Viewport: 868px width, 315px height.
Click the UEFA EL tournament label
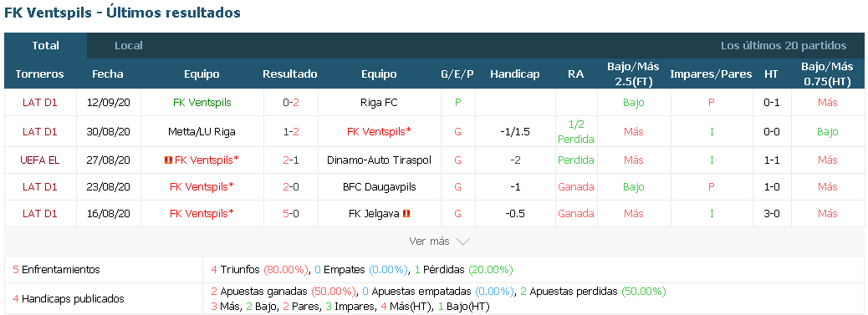[40, 160]
